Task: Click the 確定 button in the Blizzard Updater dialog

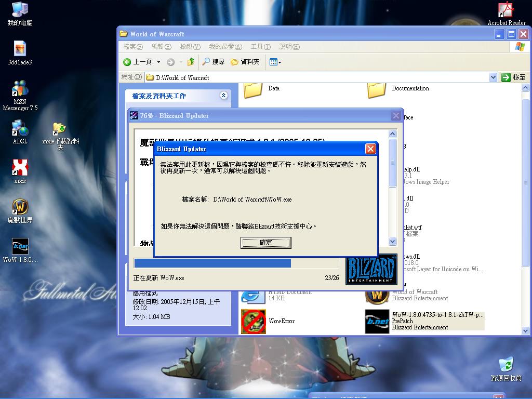Action: point(265,243)
